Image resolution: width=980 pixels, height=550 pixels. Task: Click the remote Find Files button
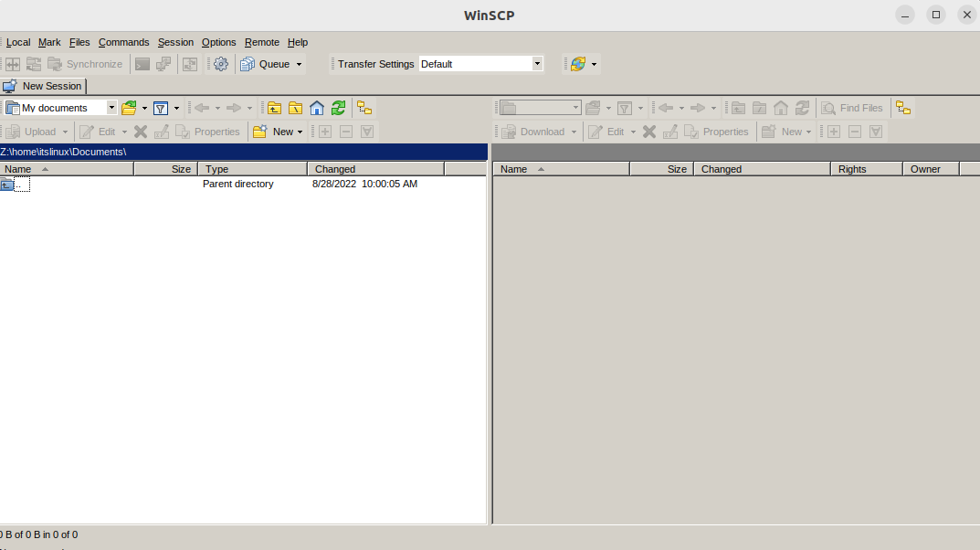coord(852,108)
